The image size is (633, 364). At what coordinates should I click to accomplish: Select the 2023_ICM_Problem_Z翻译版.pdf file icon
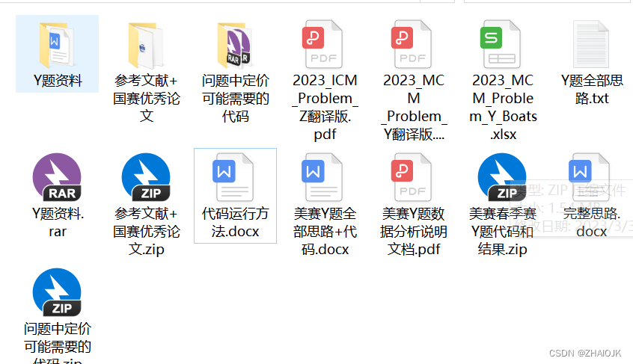(x=322, y=44)
